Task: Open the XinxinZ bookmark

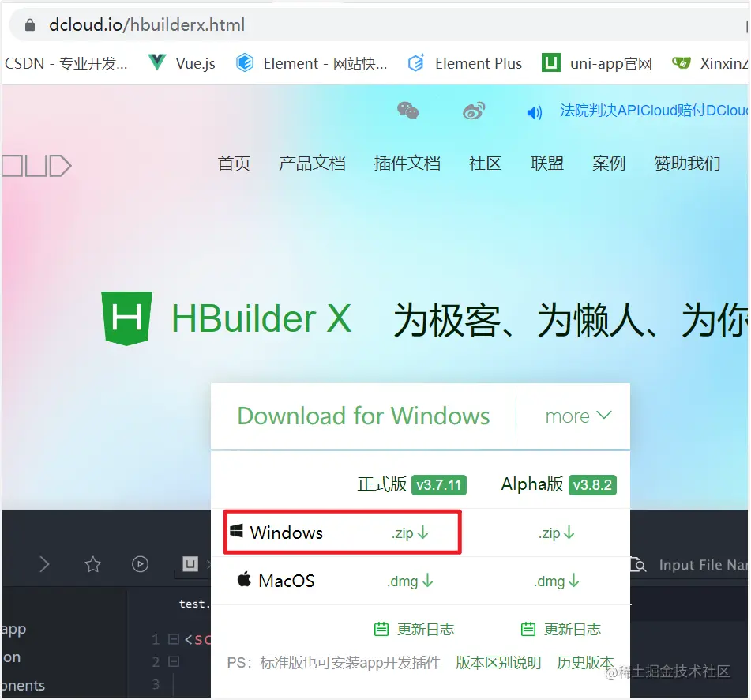Action: 710,63
